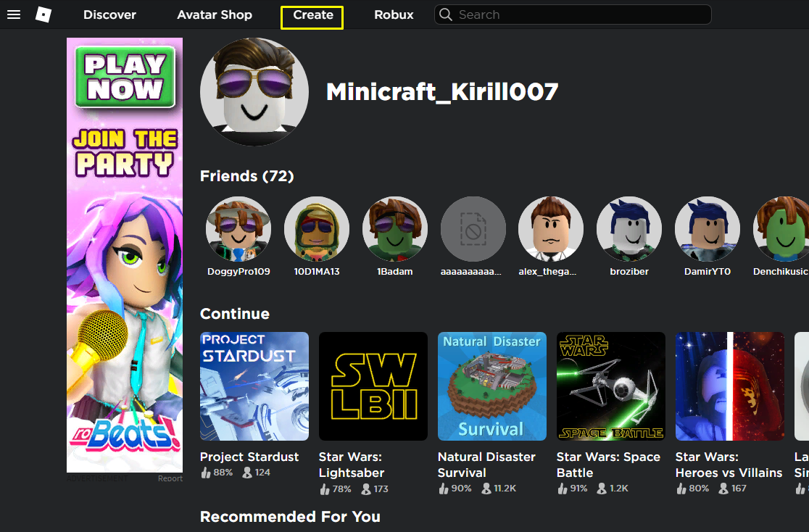Open Discover tab
This screenshot has height=532, width=809.
[110, 14]
